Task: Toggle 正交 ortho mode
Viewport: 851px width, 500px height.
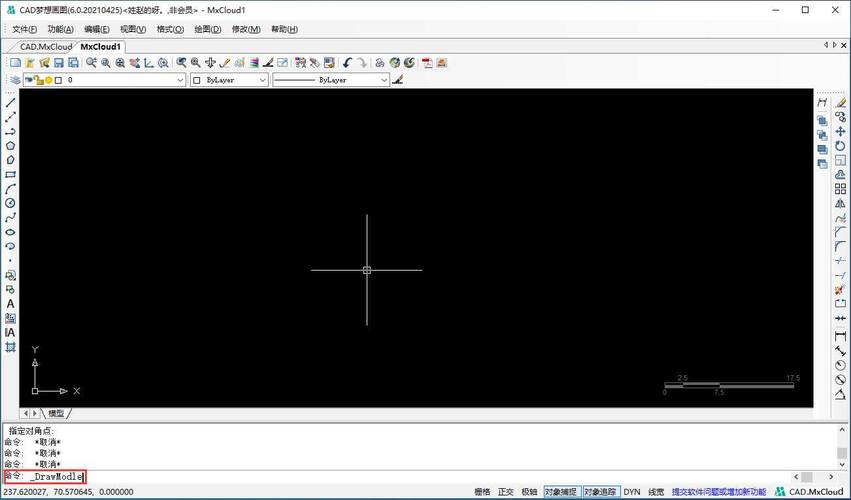Action: (x=506, y=492)
